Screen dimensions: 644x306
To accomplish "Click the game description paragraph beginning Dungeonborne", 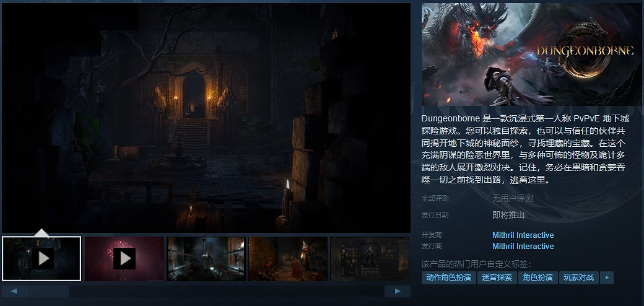I will pos(525,149).
